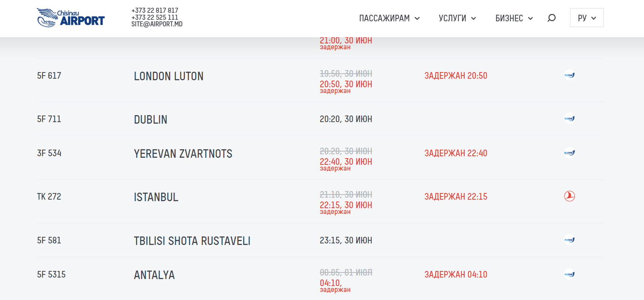Call phone number +373 22 817 817
Screen dimensions: 644x300
155,10
